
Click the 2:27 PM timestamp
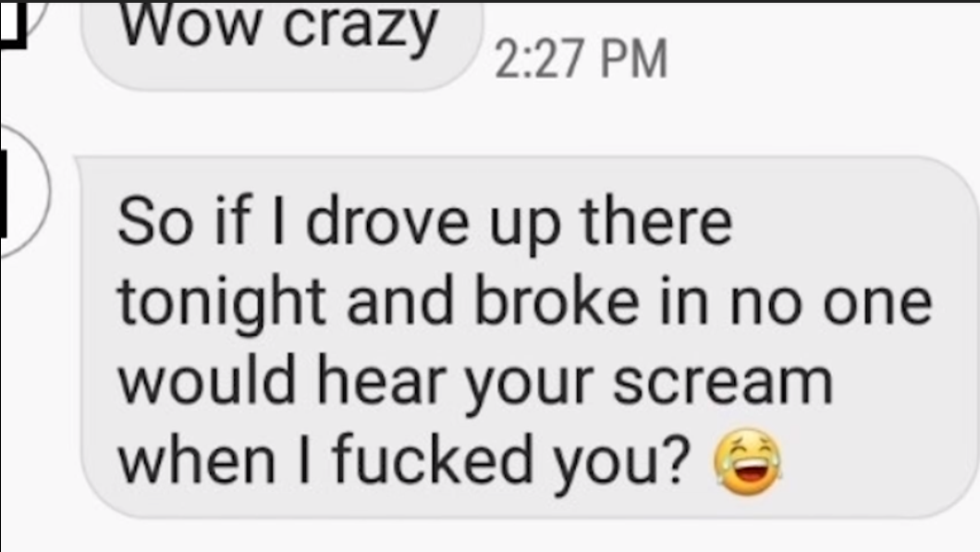581,59
